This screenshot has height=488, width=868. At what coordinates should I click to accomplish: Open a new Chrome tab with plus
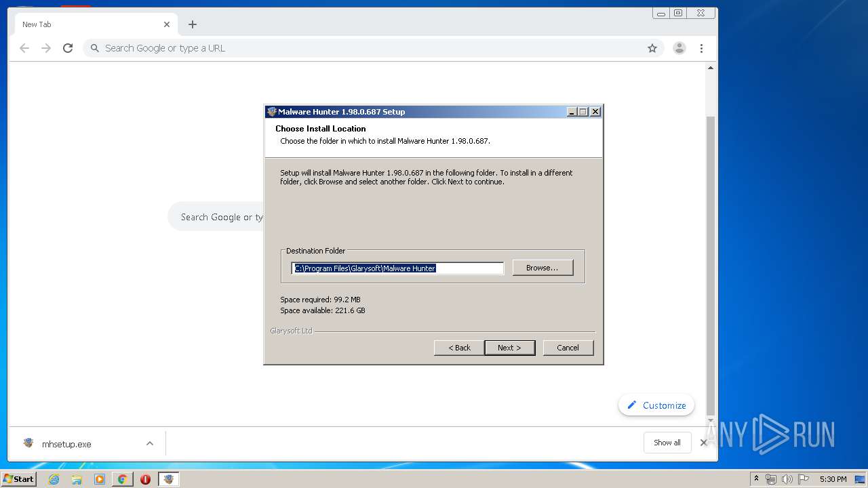click(193, 24)
